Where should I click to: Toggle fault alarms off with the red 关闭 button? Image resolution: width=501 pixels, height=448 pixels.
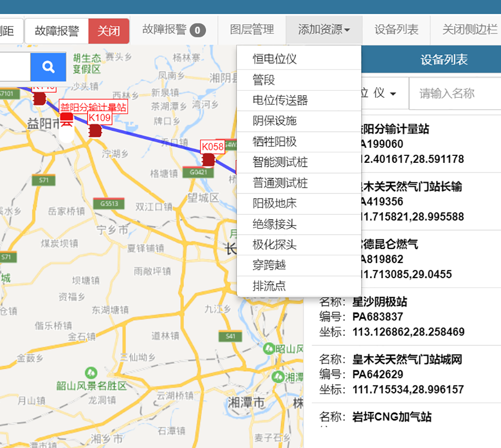(x=108, y=30)
